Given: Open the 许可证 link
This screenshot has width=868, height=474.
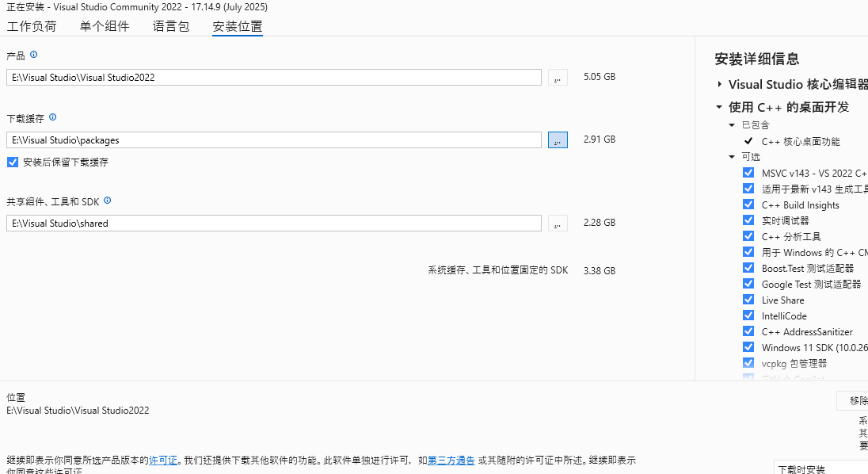Looking at the screenshot, I should (x=163, y=461).
